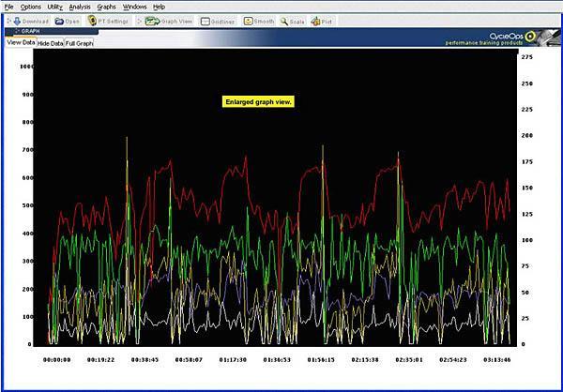Toggle Smooth graph option
Image resolution: width=563 pixels, height=392 pixels.
point(260,20)
